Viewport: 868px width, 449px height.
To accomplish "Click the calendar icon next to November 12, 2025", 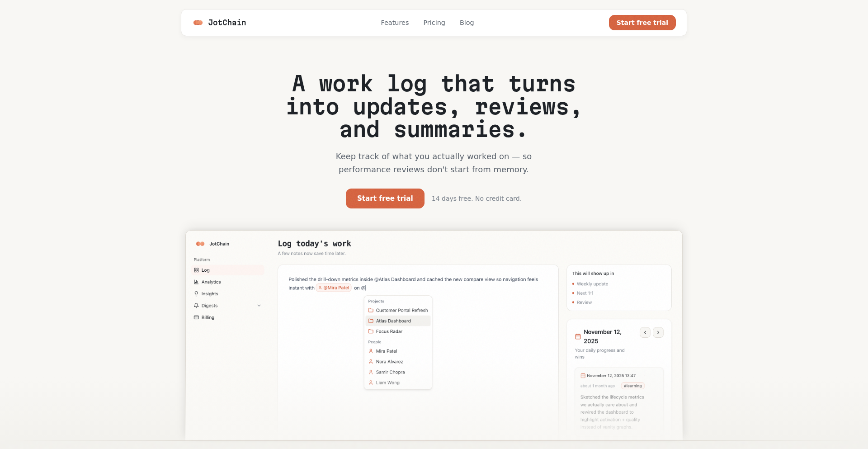I will tap(578, 336).
